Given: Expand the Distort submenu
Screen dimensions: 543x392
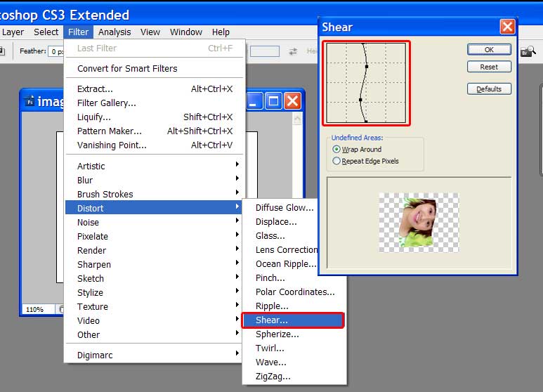Looking at the screenshot, I should point(155,208).
